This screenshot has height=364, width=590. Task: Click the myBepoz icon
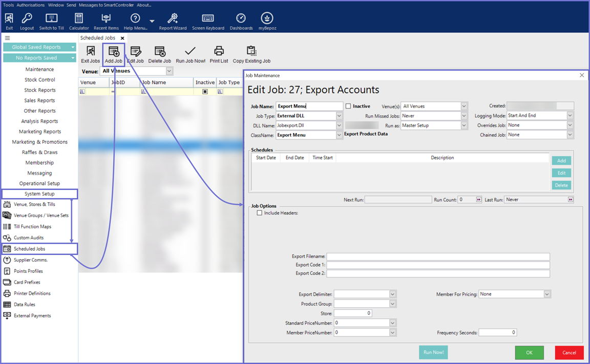(267, 22)
